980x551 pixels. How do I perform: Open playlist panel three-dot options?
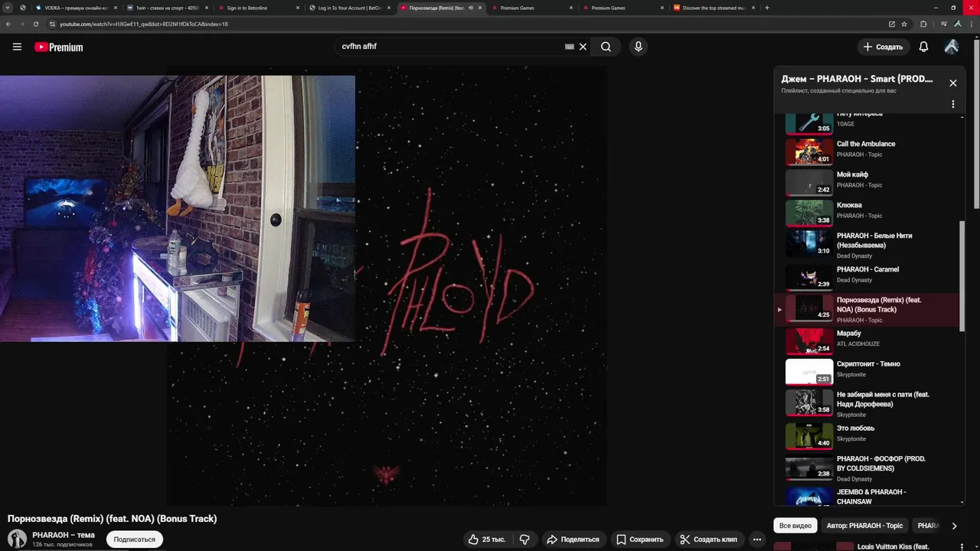coord(953,104)
